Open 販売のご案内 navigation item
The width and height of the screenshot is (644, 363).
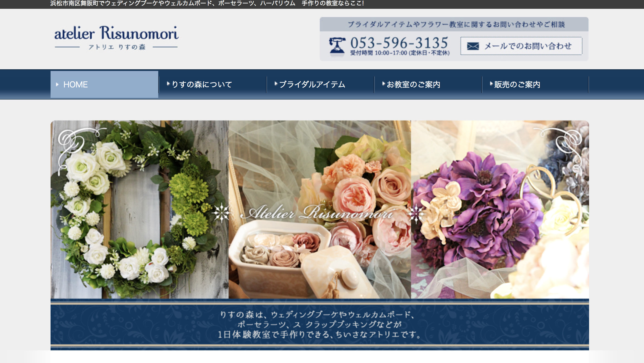(517, 84)
